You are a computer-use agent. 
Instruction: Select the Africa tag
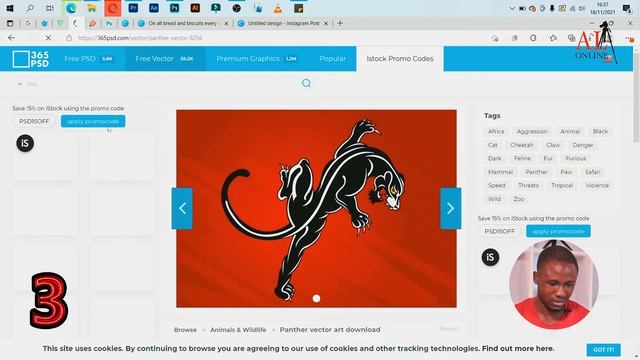[496, 131]
